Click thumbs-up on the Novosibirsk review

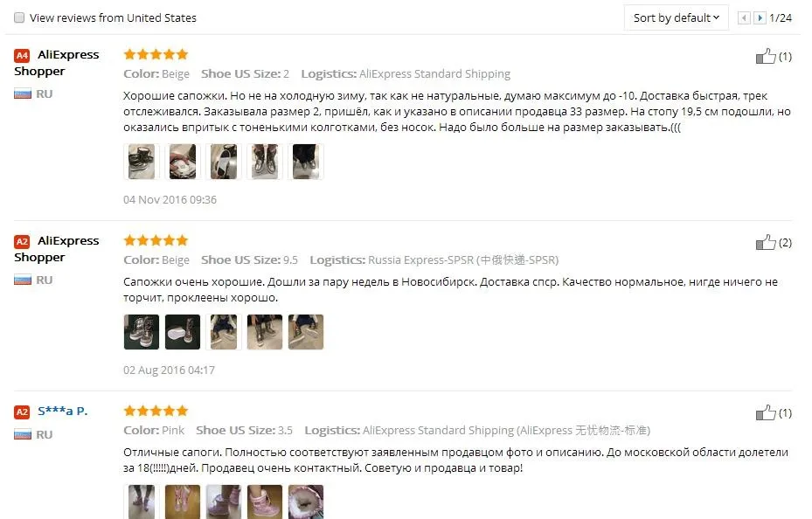766,242
